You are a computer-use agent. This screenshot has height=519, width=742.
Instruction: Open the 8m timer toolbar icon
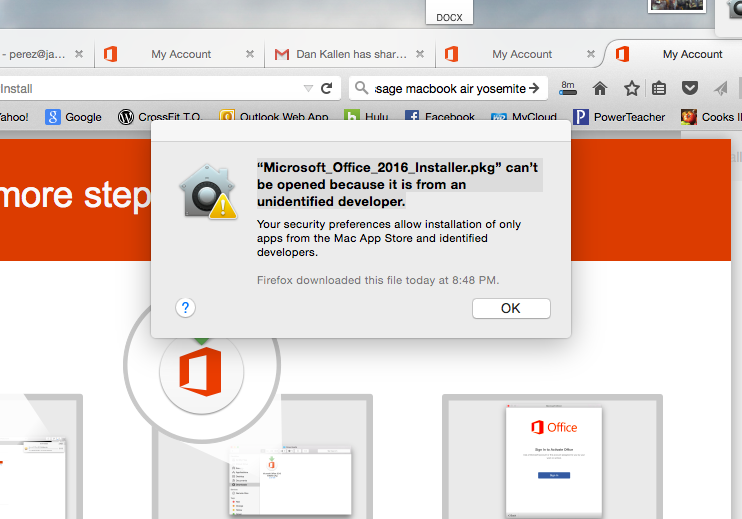tap(567, 88)
